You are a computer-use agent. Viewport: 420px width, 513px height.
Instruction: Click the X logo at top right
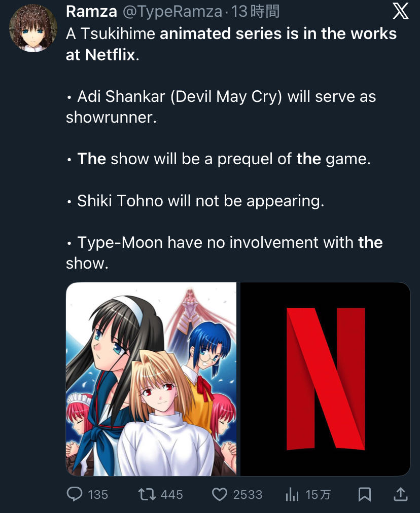tap(400, 12)
